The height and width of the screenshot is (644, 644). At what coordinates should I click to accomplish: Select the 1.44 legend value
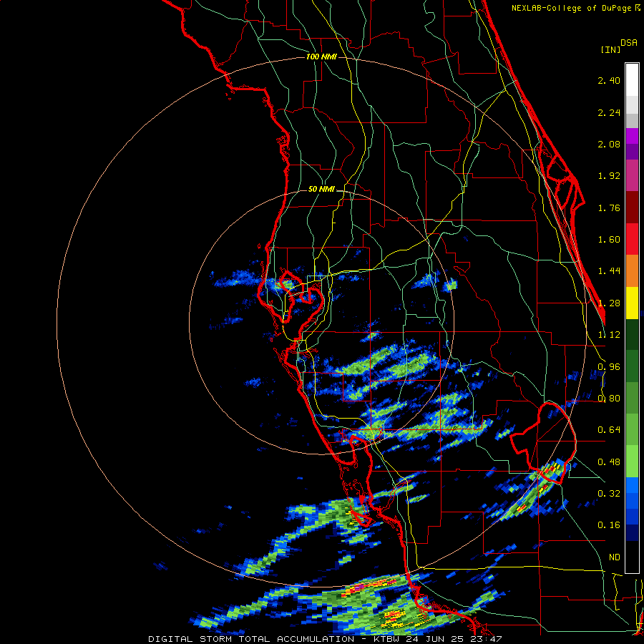[609, 271]
